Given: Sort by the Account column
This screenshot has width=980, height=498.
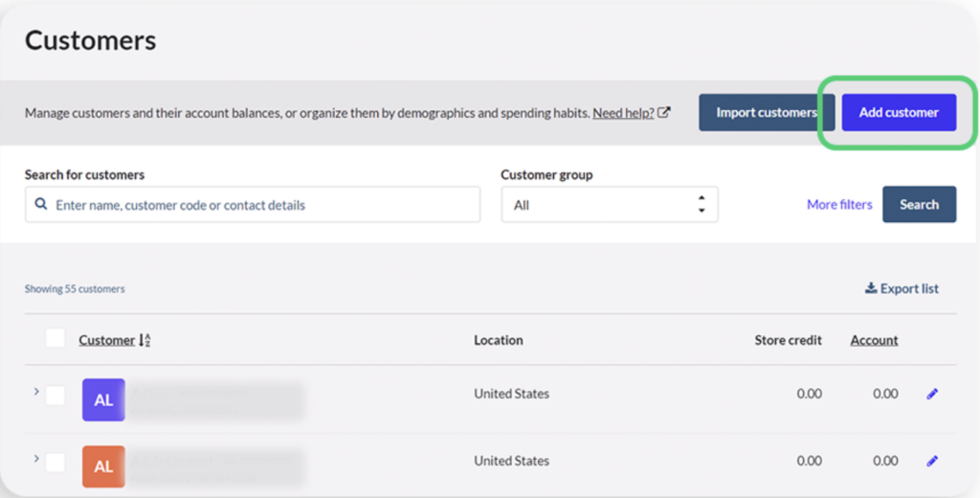Looking at the screenshot, I should (874, 340).
